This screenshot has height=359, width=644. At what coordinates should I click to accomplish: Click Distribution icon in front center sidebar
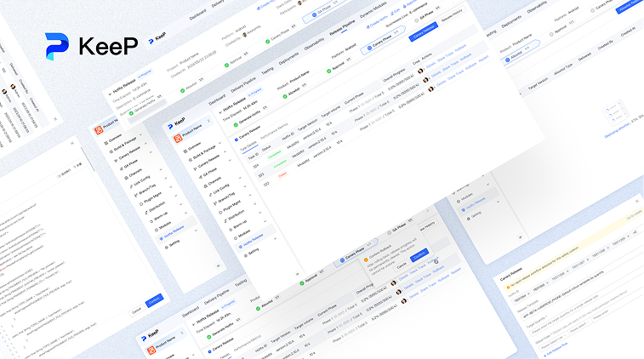pos(225,221)
